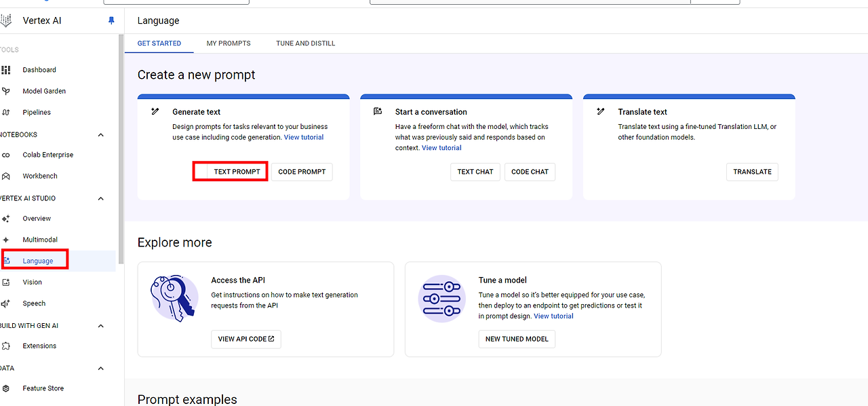Select Vision in the sidebar
868x406 pixels.
coord(32,282)
